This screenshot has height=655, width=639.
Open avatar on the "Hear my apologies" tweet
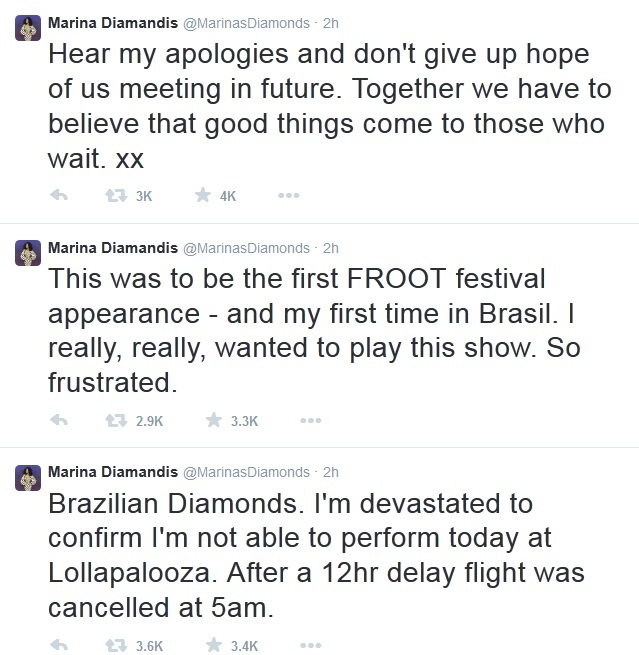click(x=28, y=30)
